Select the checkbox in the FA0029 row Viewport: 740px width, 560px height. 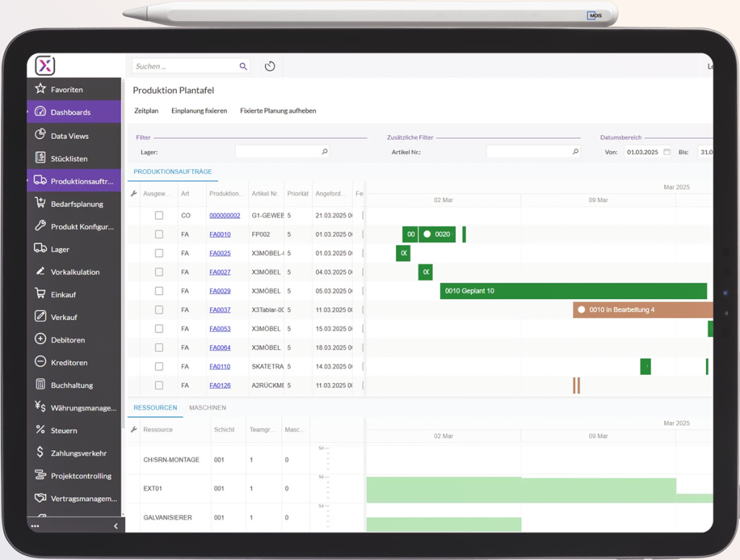click(x=159, y=291)
